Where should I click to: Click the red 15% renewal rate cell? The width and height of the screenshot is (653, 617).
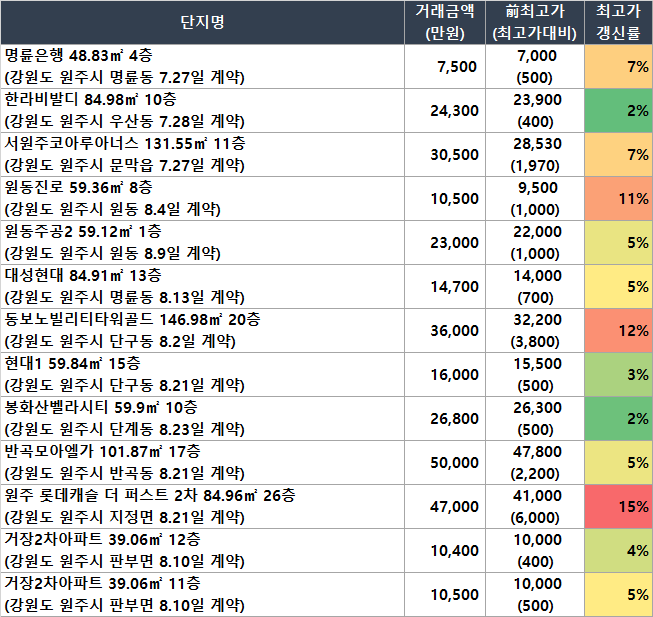click(618, 507)
